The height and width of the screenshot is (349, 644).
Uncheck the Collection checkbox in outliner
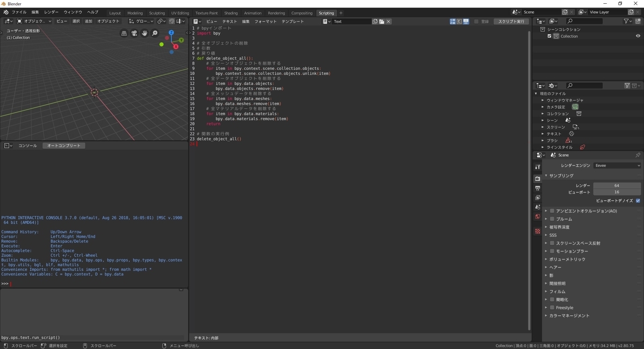coord(550,36)
